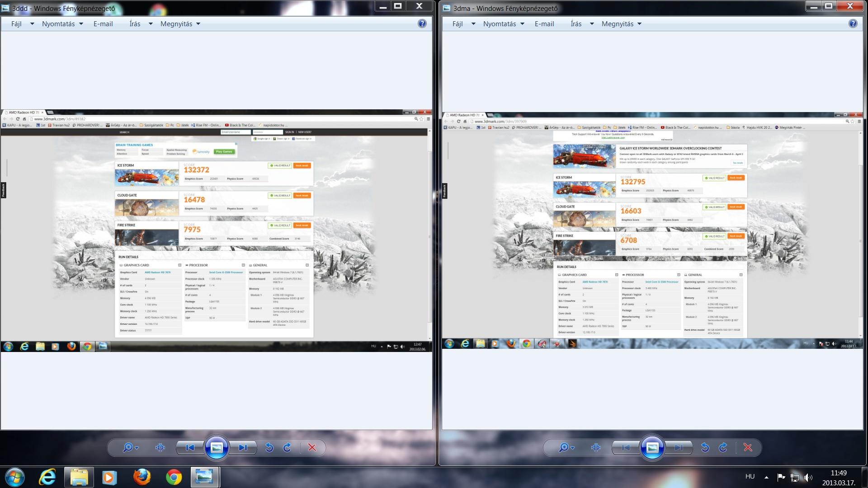This screenshot has width=868, height=488.
Task: Open the Windows Start menu
Action: tap(15, 477)
